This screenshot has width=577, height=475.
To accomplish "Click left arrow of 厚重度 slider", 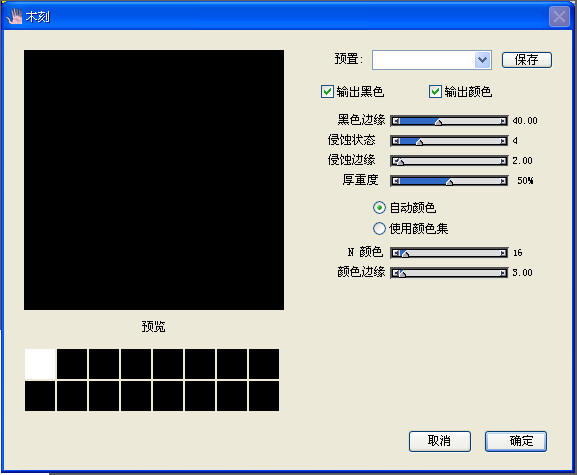I will 396,181.
